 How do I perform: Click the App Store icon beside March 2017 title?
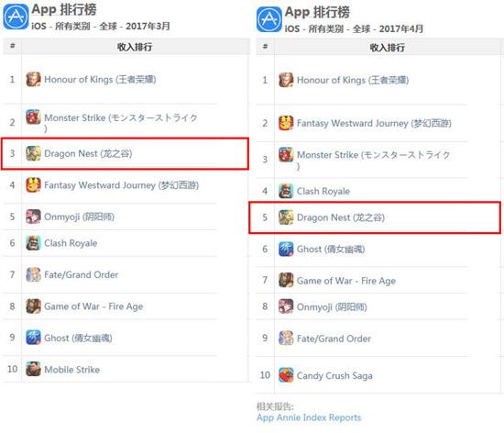(16, 17)
